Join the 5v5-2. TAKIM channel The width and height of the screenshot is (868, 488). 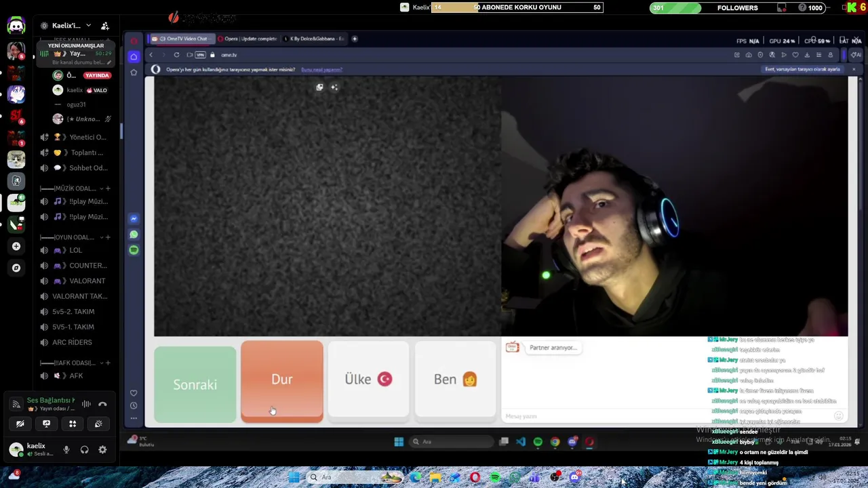[x=75, y=312]
